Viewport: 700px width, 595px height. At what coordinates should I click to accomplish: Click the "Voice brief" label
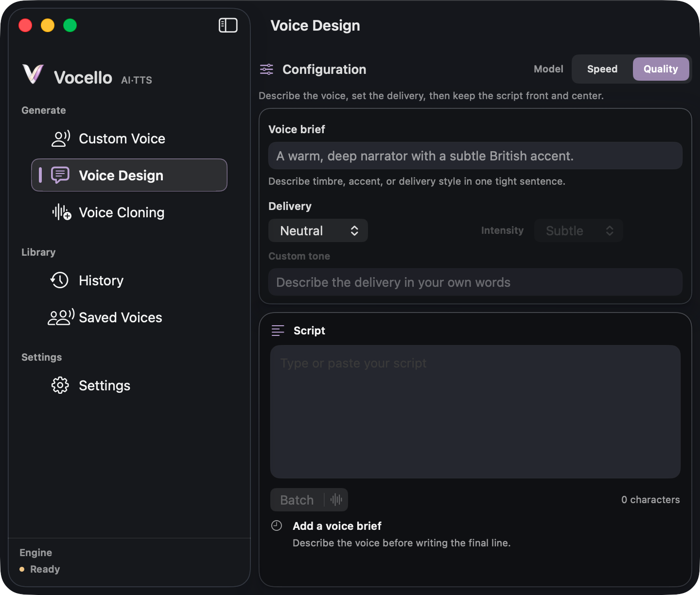coord(297,129)
